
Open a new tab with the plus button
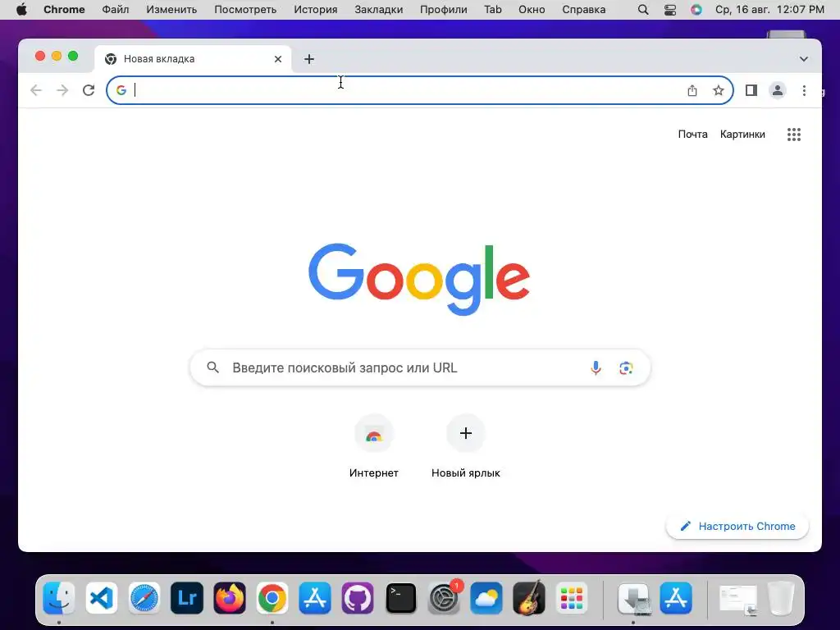click(309, 59)
